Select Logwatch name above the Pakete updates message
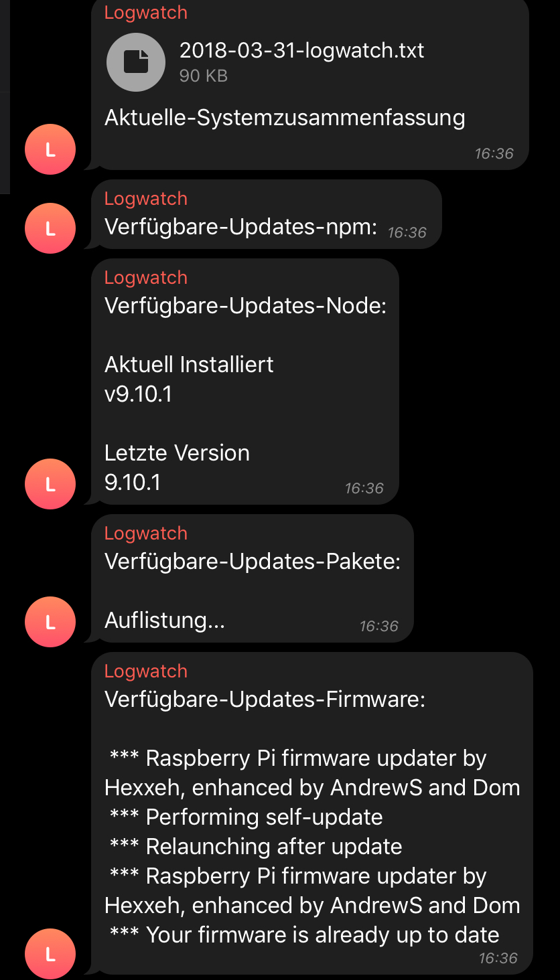Screen dimensions: 560x980 (x=146, y=534)
